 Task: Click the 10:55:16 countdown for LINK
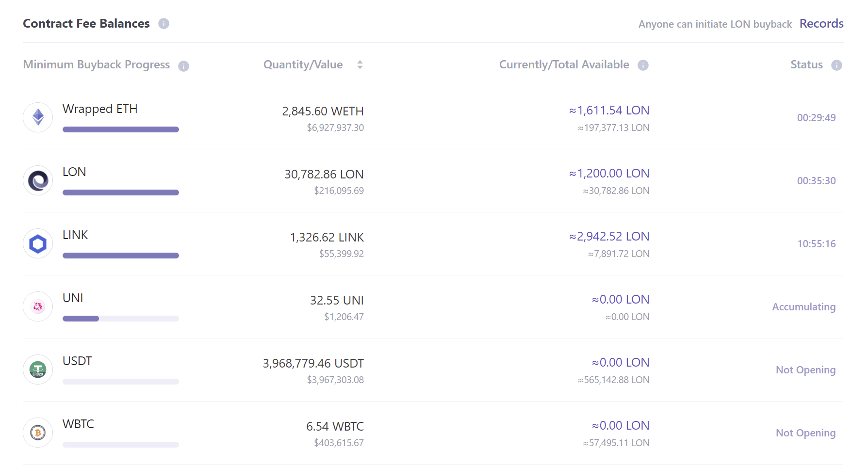[x=816, y=244]
